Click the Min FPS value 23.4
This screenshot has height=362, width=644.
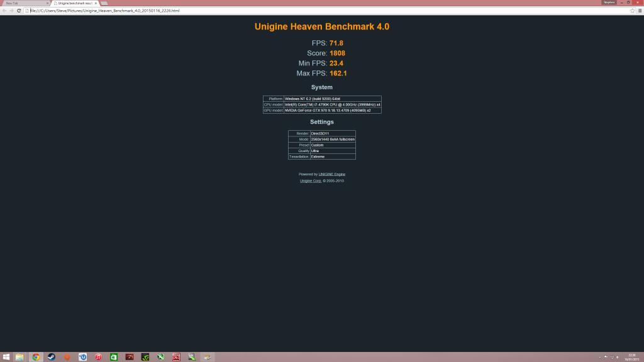click(336, 63)
